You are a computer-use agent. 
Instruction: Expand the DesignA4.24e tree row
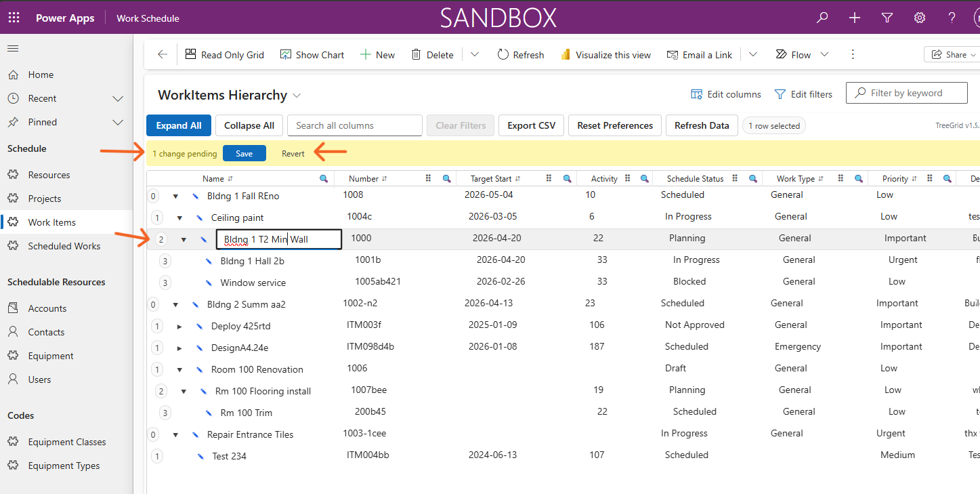179,348
